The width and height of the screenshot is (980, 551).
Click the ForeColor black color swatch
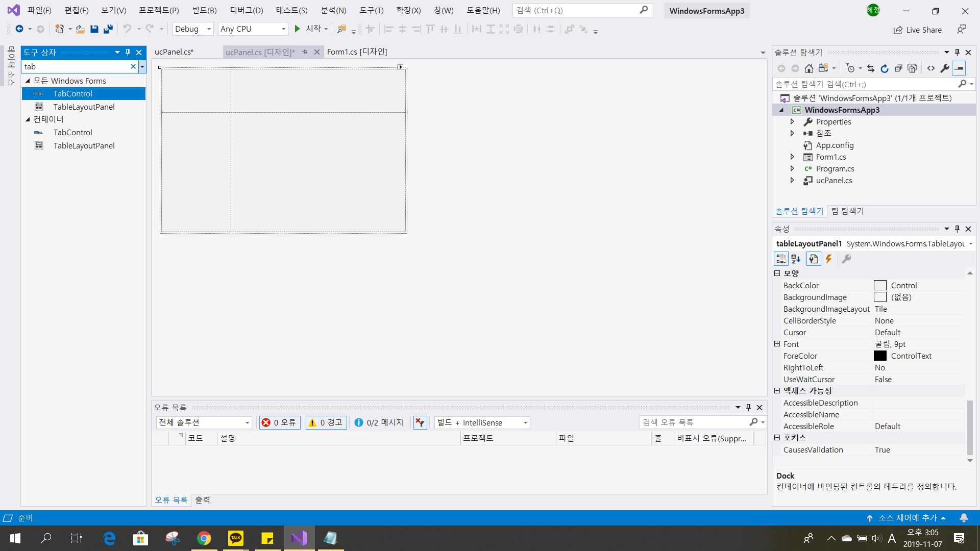coord(880,356)
